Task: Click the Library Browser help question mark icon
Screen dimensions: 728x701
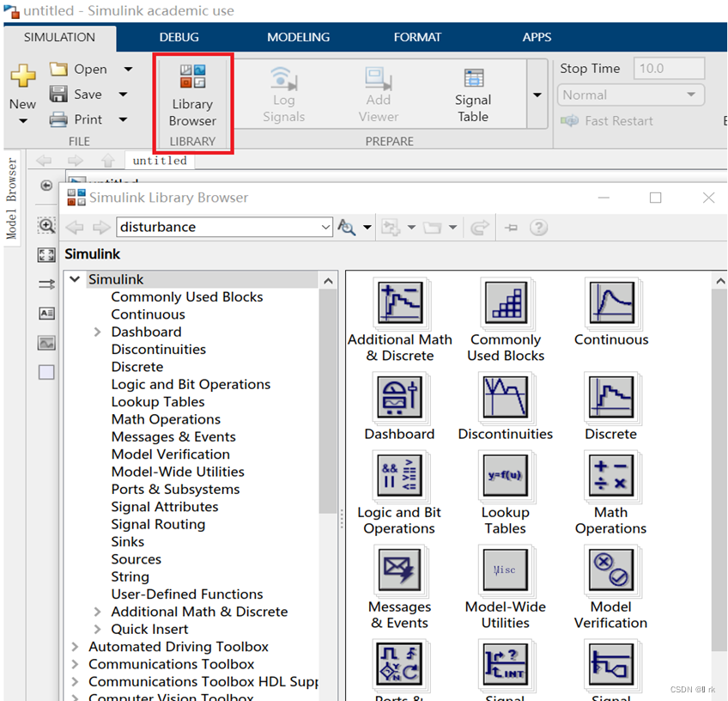Action: [538, 228]
